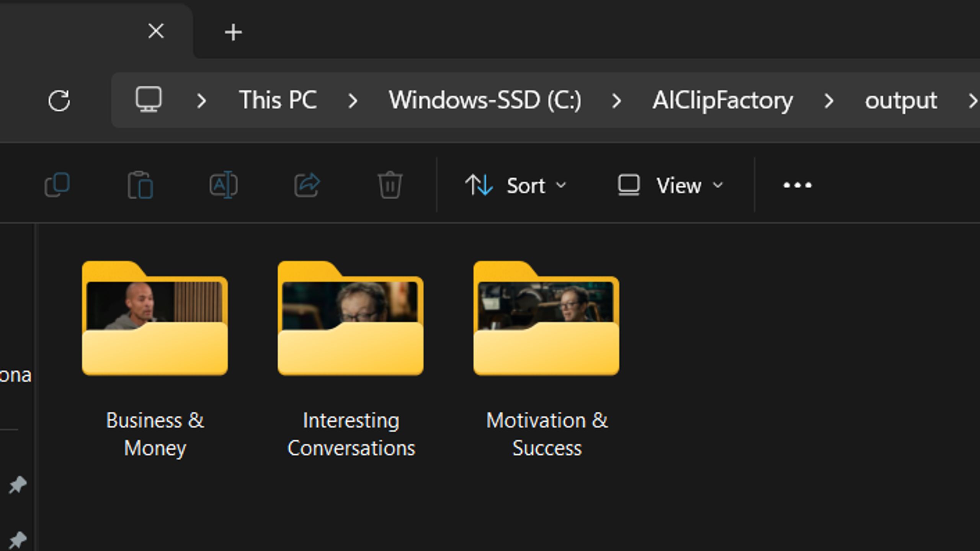This screenshot has height=551, width=980.
Task: Expand chevron before This PC
Action: (x=201, y=101)
